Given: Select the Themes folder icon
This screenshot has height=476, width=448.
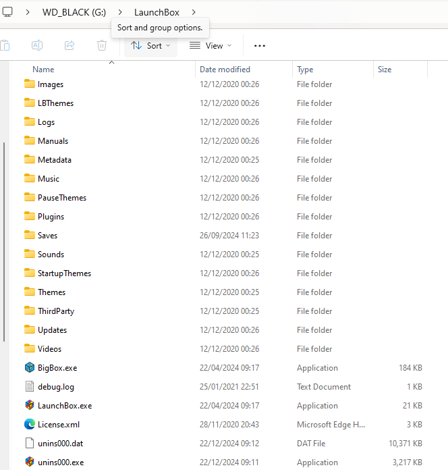Looking at the screenshot, I should tap(30, 292).
